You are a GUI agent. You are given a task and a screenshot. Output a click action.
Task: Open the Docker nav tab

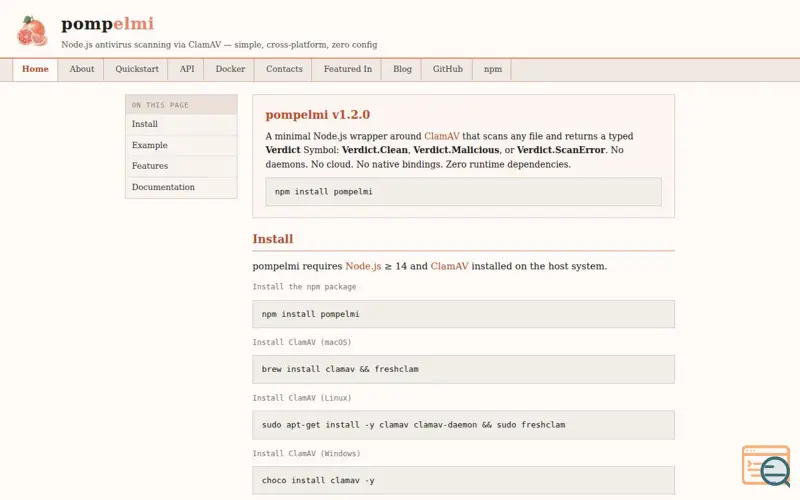pyautogui.click(x=230, y=69)
